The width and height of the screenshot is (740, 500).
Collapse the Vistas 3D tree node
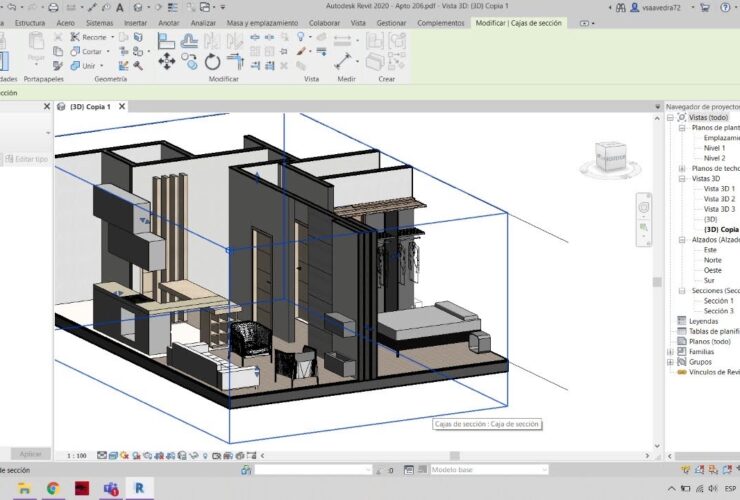(683, 178)
